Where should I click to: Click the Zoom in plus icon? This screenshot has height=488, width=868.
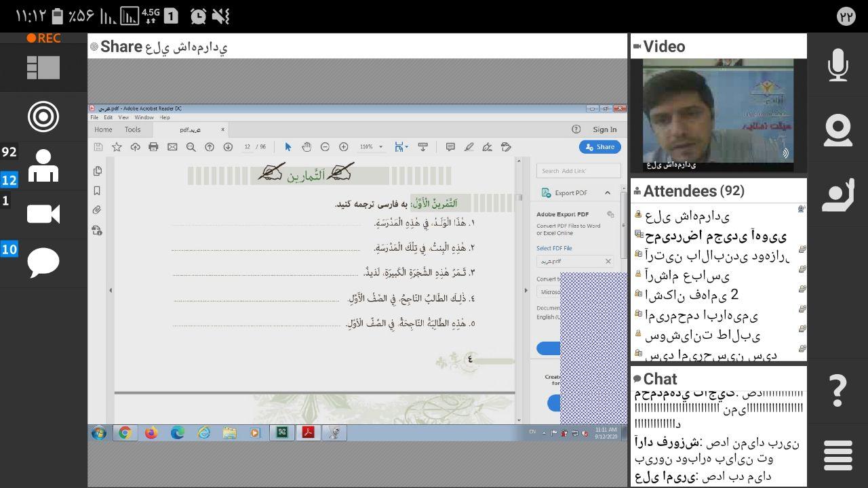[344, 147]
